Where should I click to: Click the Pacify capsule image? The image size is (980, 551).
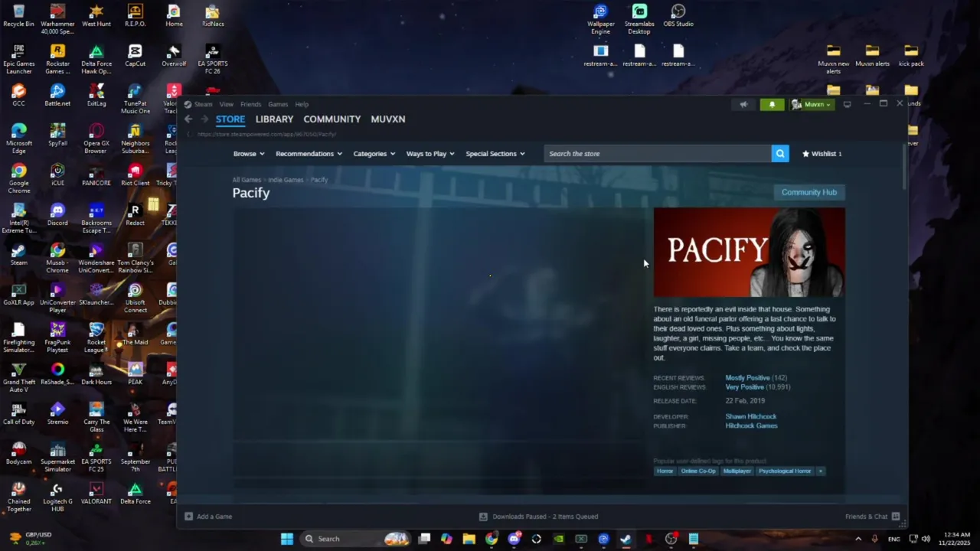(x=750, y=253)
